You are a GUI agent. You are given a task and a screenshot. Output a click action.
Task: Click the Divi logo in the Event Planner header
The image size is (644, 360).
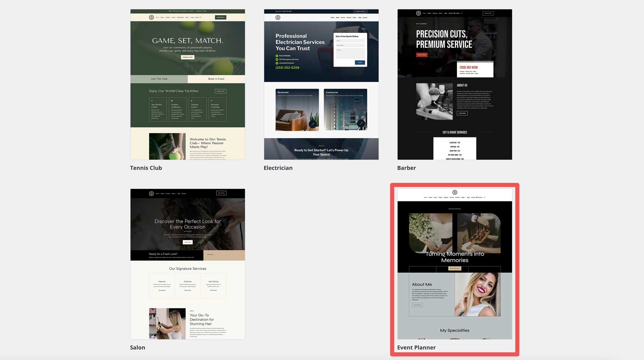(x=455, y=193)
